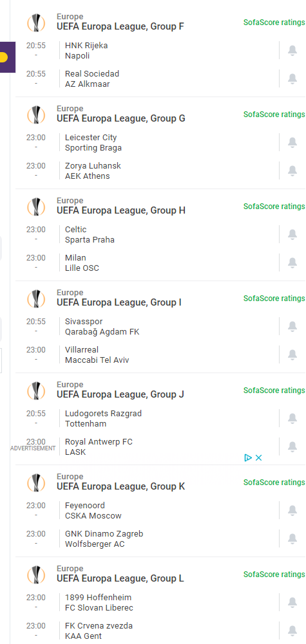Enable alert bell for Leicester City vs Sporting Braga

click(x=292, y=143)
